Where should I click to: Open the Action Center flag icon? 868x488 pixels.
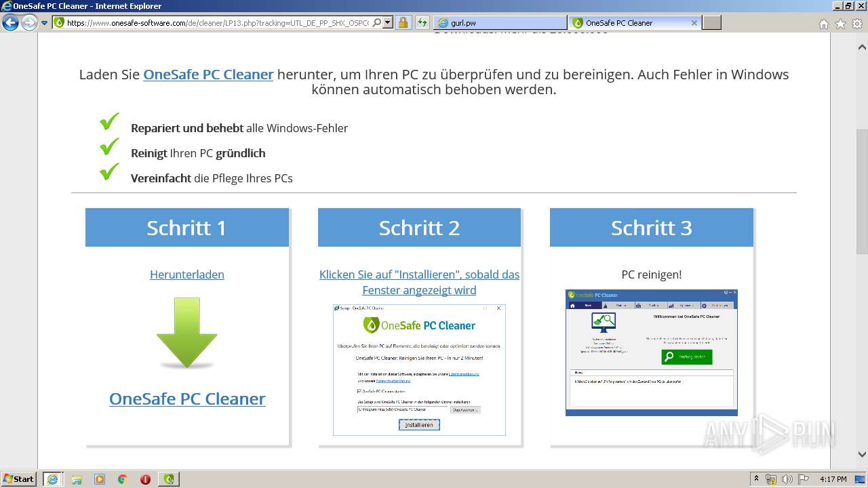click(804, 479)
